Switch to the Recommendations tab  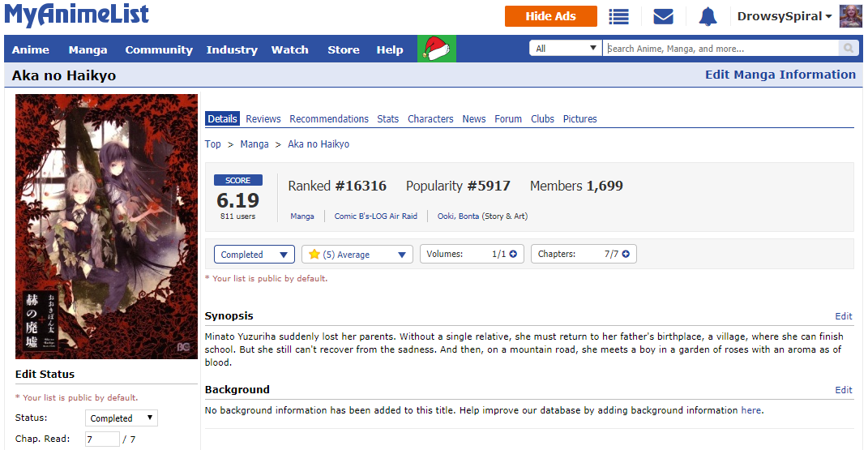[x=329, y=119]
